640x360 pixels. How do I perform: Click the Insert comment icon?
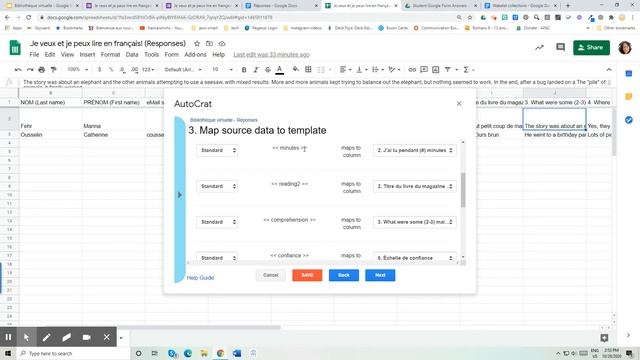(x=424, y=70)
